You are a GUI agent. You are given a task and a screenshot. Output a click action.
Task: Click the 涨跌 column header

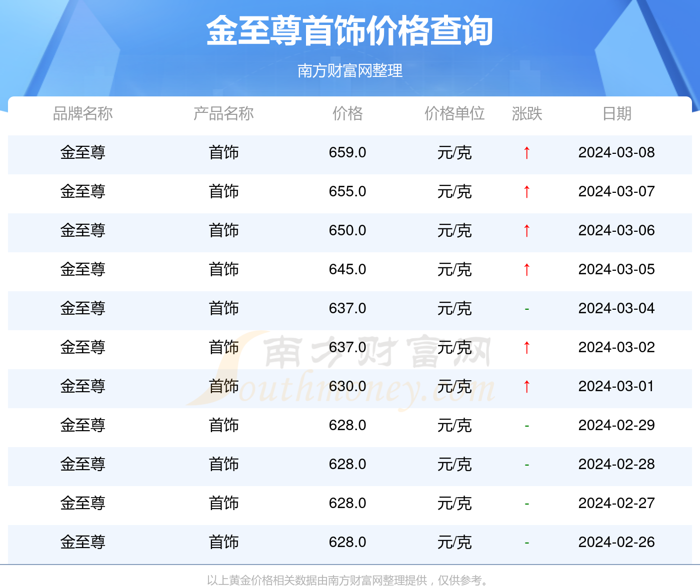526,114
